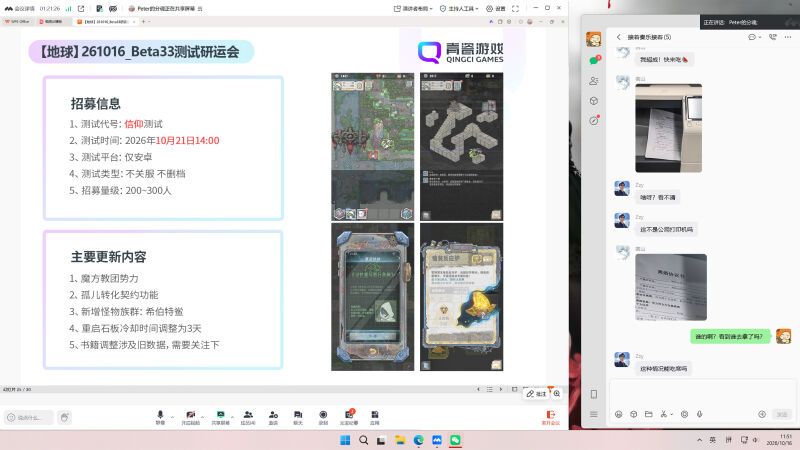This screenshot has width=800, height=450.
Task: Open the emoji picker in chat
Action: pyautogui.click(x=618, y=414)
